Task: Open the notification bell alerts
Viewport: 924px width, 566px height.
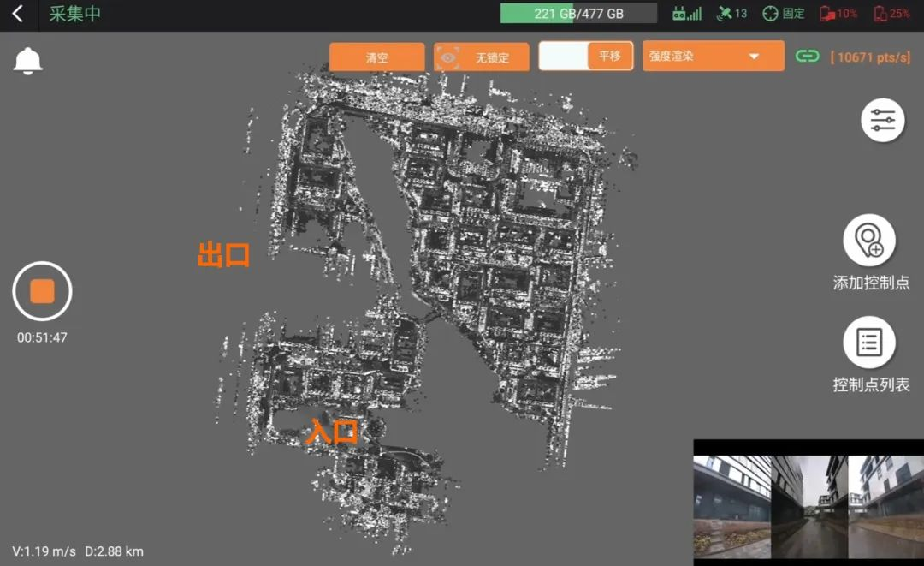Action: point(28,61)
